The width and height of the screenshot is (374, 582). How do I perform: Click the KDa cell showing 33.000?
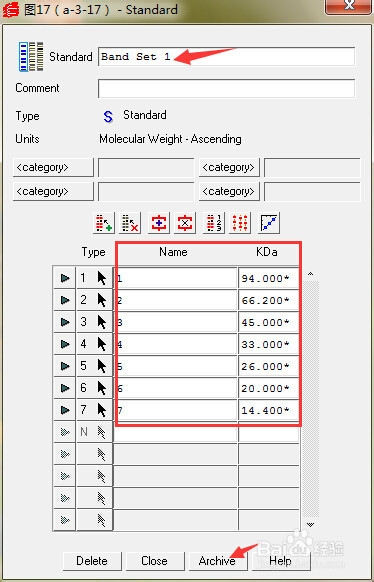pos(269,344)
